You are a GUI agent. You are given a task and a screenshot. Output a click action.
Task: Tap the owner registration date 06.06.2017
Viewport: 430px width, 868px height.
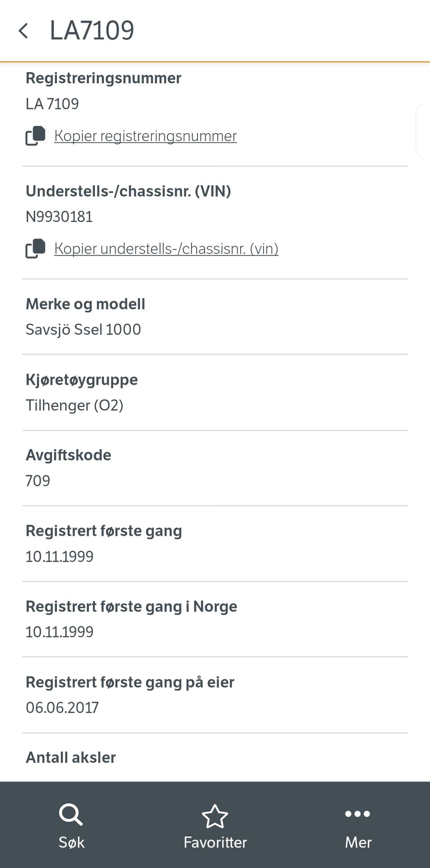tap(62, 707)
